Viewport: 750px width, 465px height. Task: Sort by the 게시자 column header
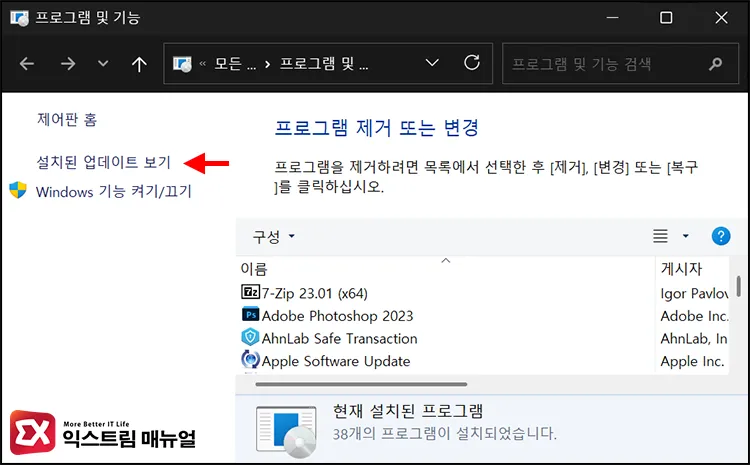(681, 269)
